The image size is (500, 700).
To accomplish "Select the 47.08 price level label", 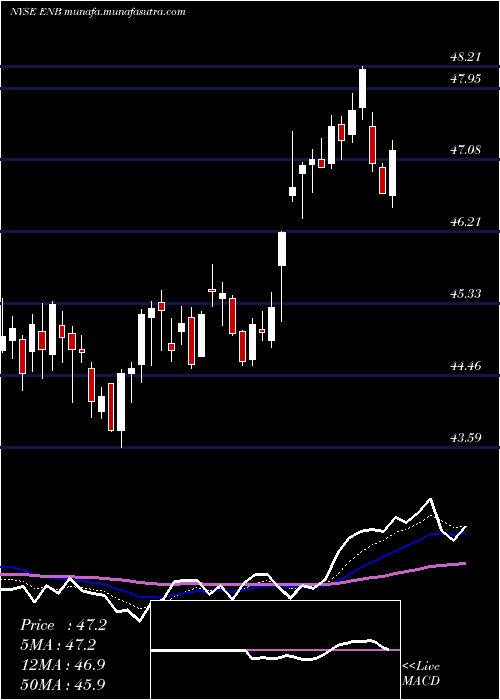I will [466, 150].
